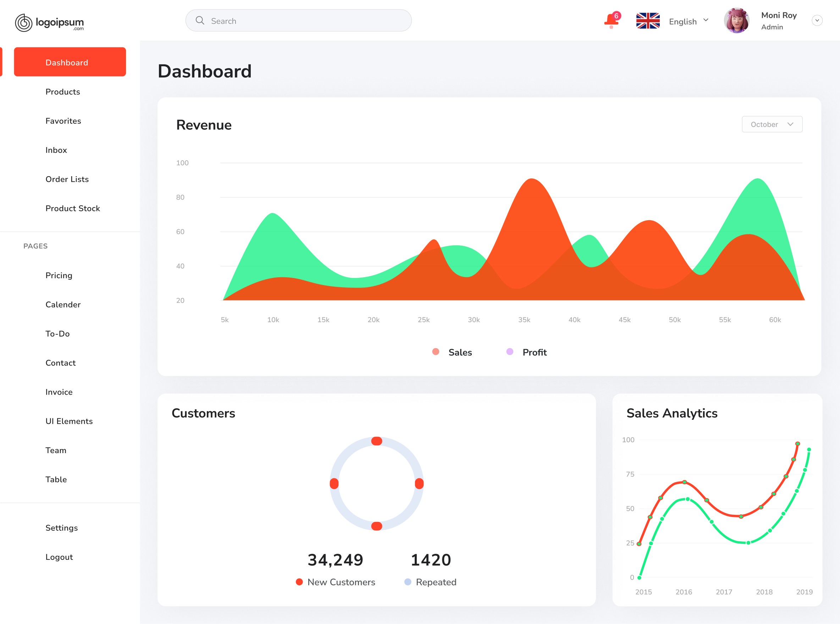Focus the Search input field
This screenshot has height=624, width=840.
pyautogui.click(x=298, y=21)
